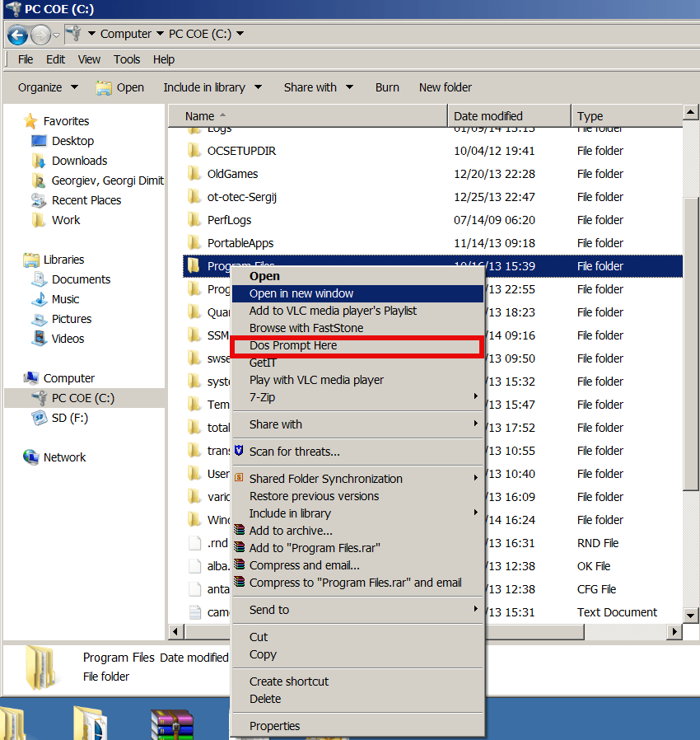Image resolution: width=700 pixels, height=740 pixels.
Task: Click the PortableApps folder icon
Action: (x=194, y=243)
